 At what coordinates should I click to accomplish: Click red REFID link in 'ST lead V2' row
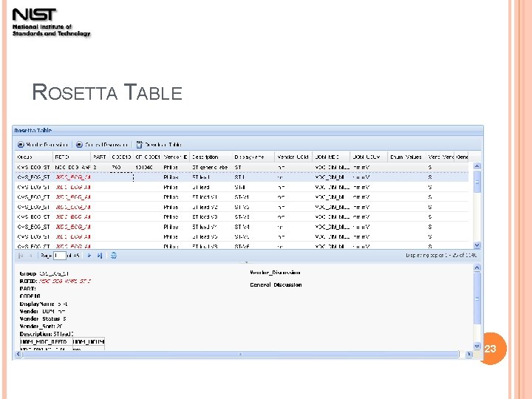click(x=72, y=207)
